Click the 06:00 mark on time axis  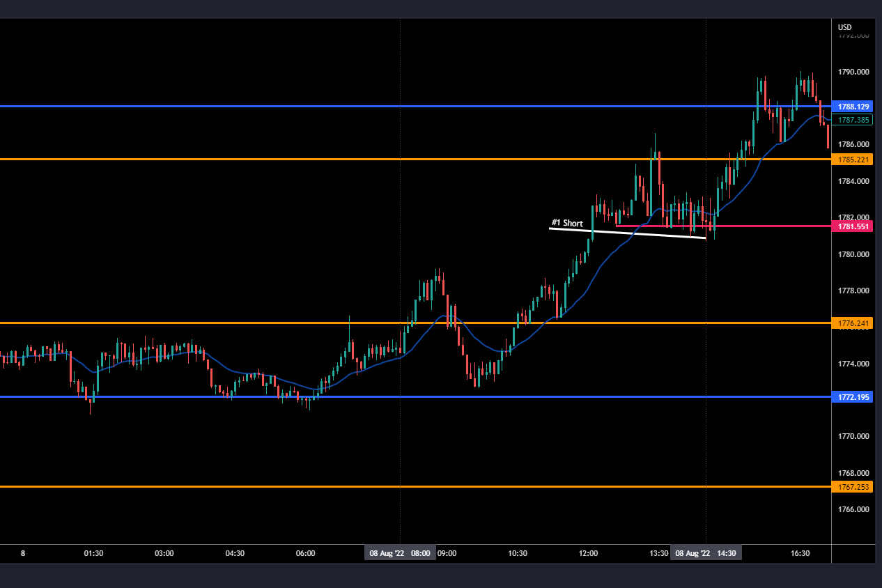[305, 553]
